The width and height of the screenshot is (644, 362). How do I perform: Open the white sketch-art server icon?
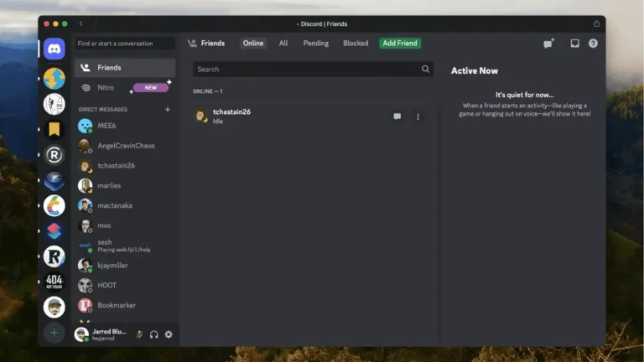pyautogui.click(x=55, y=104)
